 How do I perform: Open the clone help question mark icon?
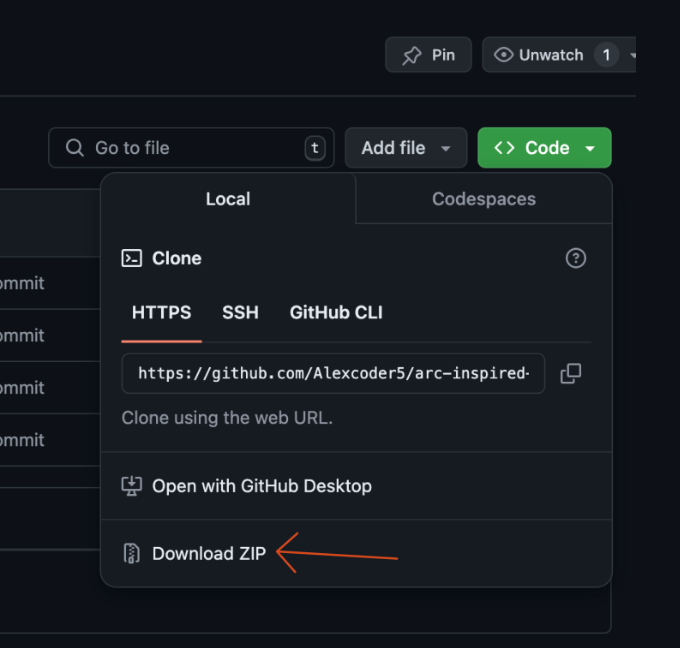pos(575,258)
